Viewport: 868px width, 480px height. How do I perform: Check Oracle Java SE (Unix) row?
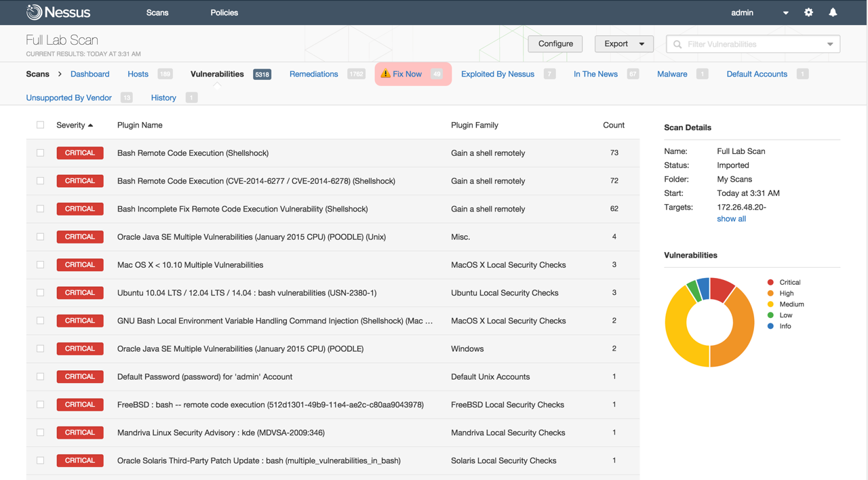(40, 237)
